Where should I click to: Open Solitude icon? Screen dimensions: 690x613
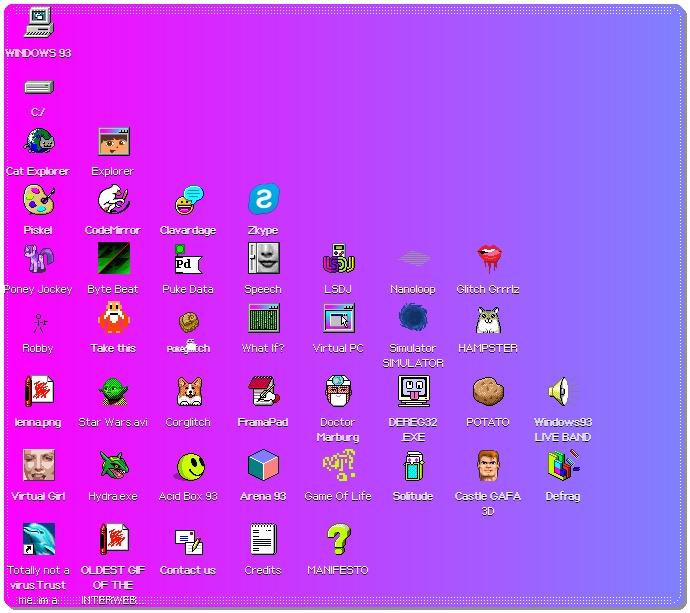click(x=414, y=466)
